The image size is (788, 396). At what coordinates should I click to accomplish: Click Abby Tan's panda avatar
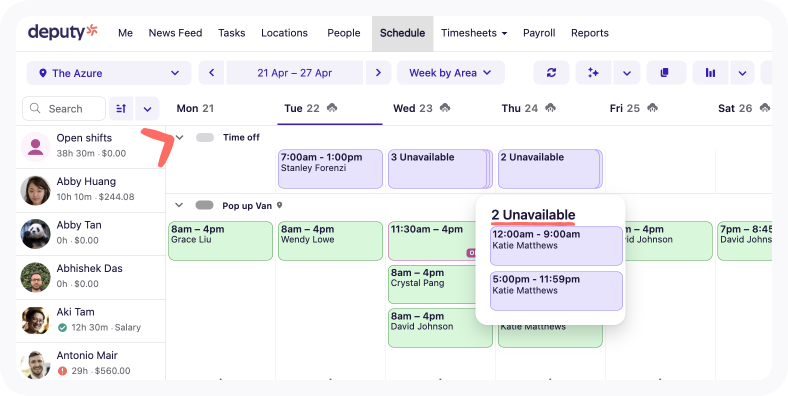(35, 234)
